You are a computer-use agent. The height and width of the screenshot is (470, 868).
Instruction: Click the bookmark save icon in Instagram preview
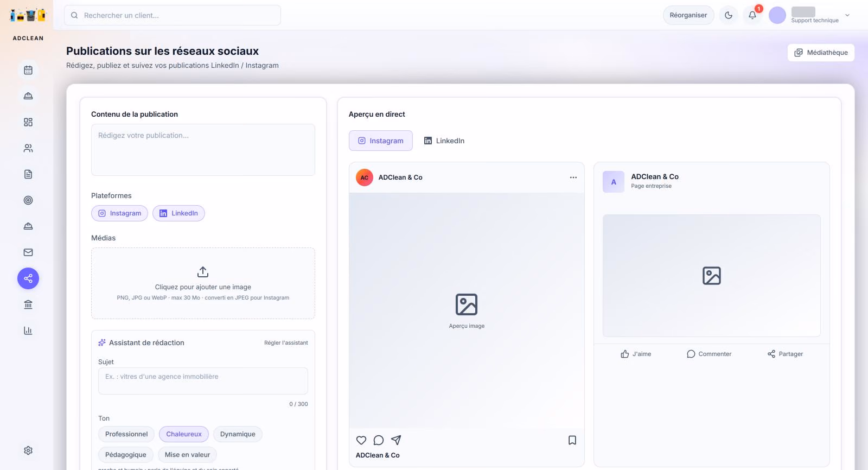(572, 440)
